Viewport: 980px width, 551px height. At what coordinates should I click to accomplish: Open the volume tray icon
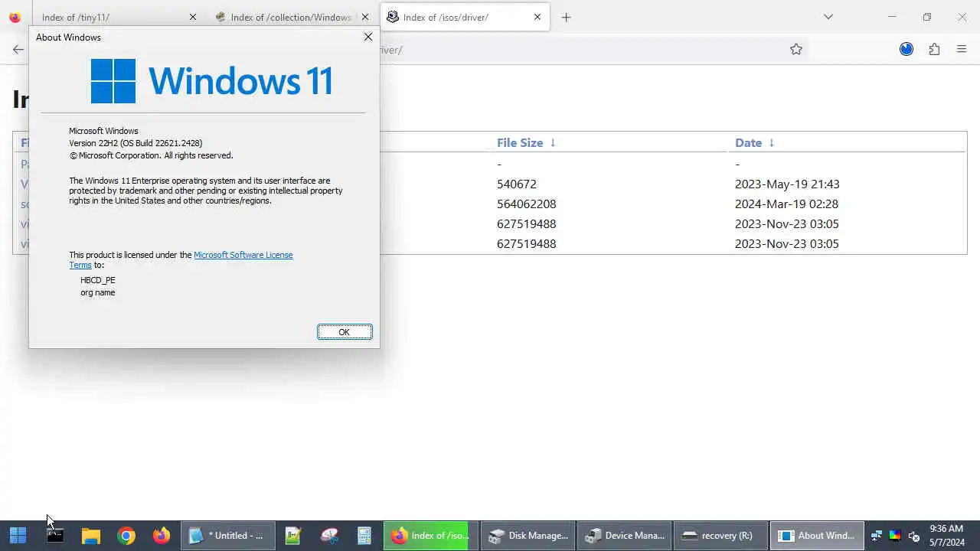913,536
